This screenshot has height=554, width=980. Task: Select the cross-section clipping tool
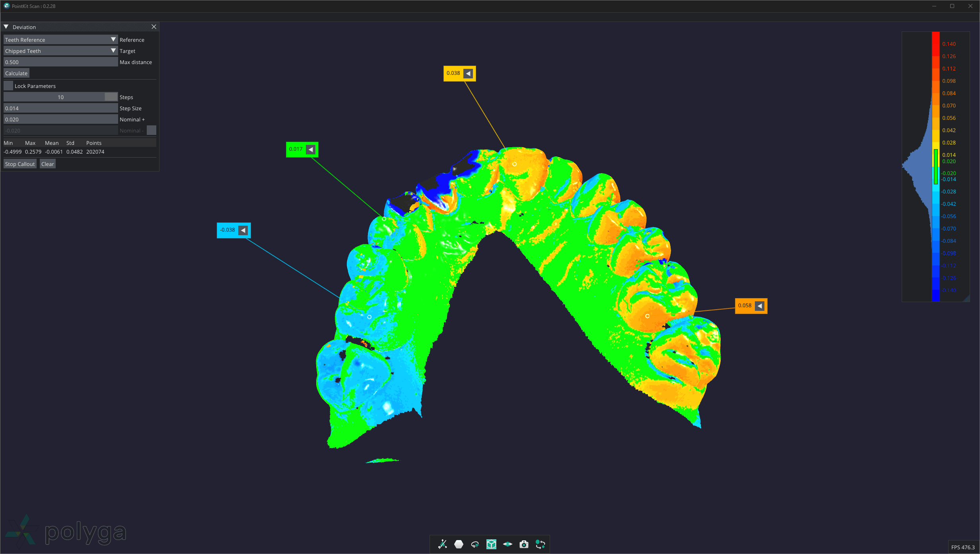tap(442, 544)
